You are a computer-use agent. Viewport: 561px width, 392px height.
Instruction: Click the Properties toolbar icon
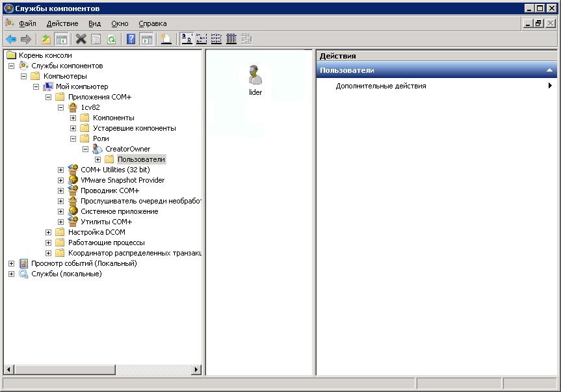pos(96,39)
